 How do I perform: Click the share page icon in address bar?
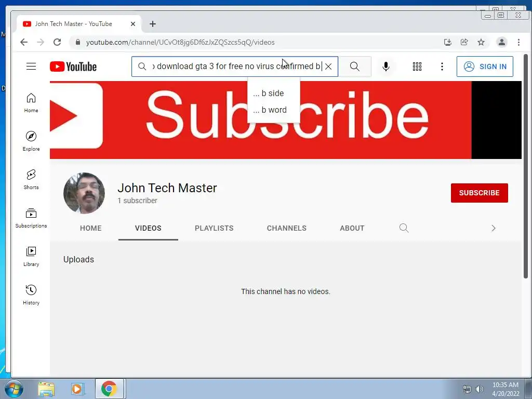coord(464,42)
